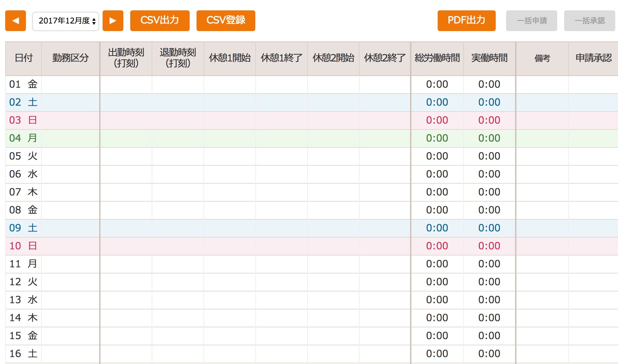
Task: Click 休憩1終了 cell for 14 木
Action: click(282, 318)
